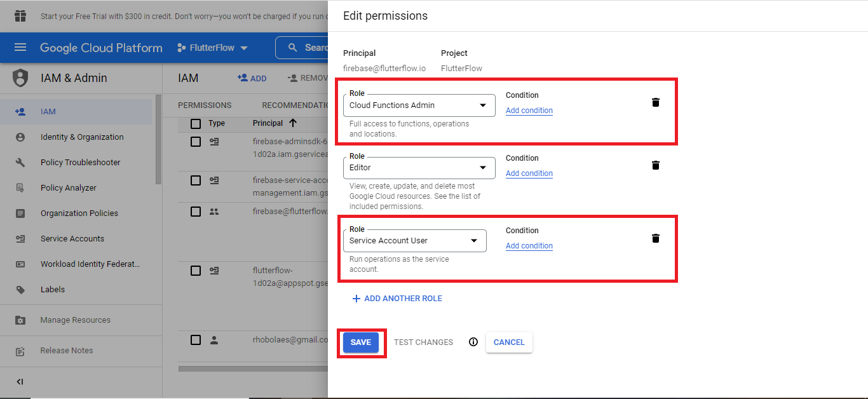Viewport: 868px width, 399px height.
Task: Delete the Service Account User role
Action: click(x=656, y=238)
